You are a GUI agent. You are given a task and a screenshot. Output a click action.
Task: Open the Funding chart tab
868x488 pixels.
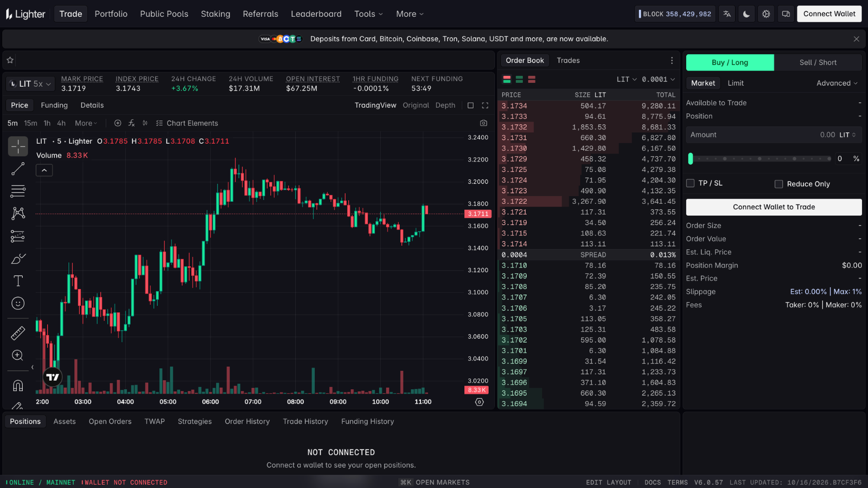point(54,105)
